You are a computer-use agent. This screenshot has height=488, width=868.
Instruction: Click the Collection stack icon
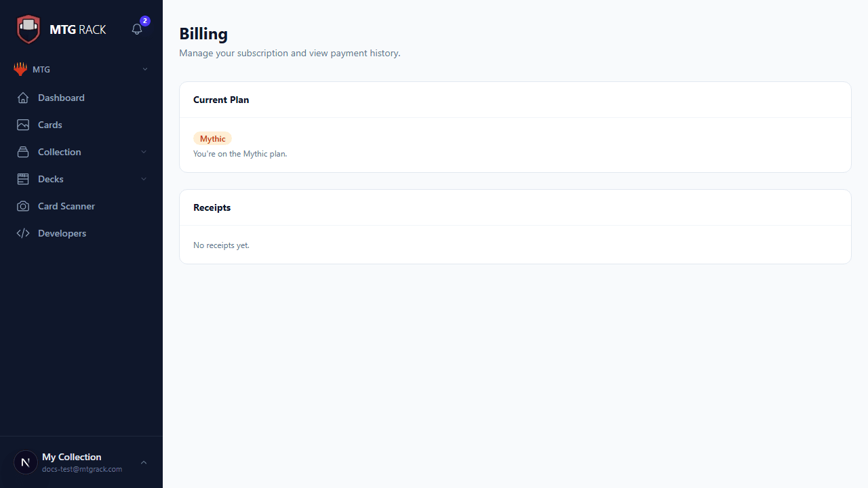23,152
